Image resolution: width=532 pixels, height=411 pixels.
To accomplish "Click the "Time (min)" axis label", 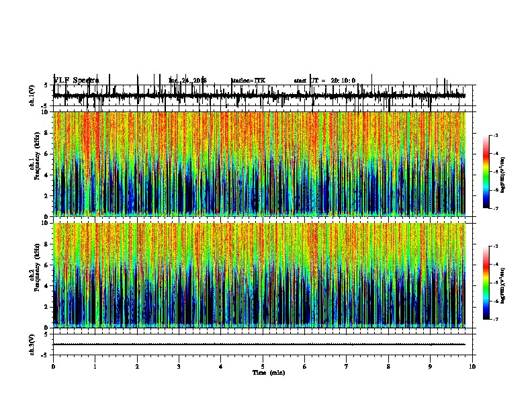I will pos(269,373).
